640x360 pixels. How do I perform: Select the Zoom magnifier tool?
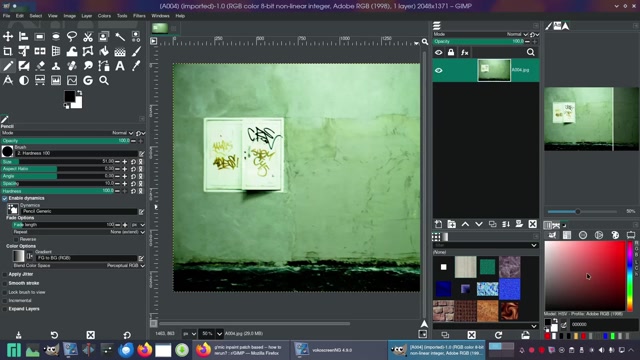point(104,80)
